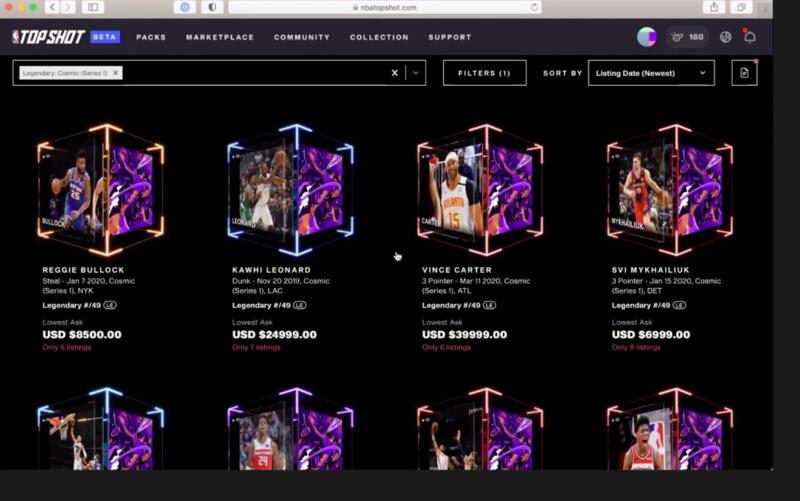Open the Svi Mykhailiuk moment card

[x=670, y=190]
